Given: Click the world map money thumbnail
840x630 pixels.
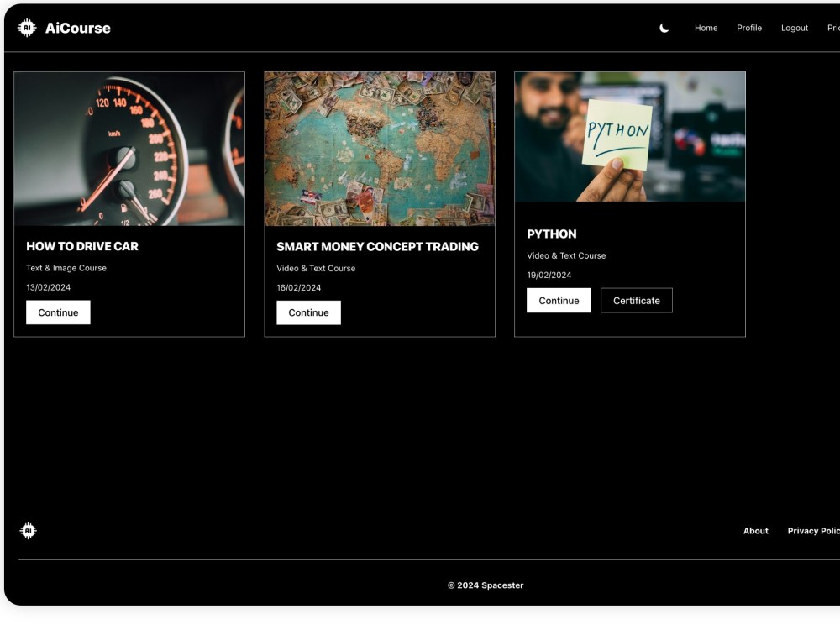Looking at the screenshot, I should tap(380, 149).
